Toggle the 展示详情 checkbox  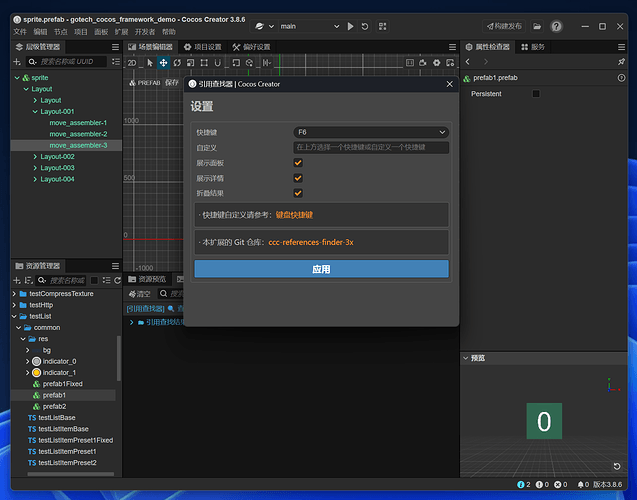click(x=298, y=177)
